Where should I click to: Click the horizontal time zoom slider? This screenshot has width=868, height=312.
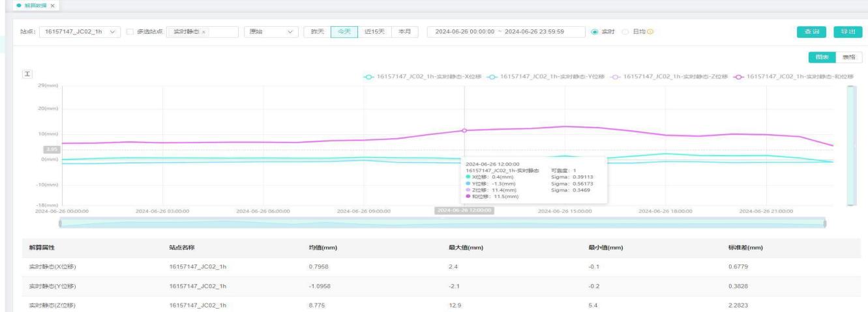442,223
